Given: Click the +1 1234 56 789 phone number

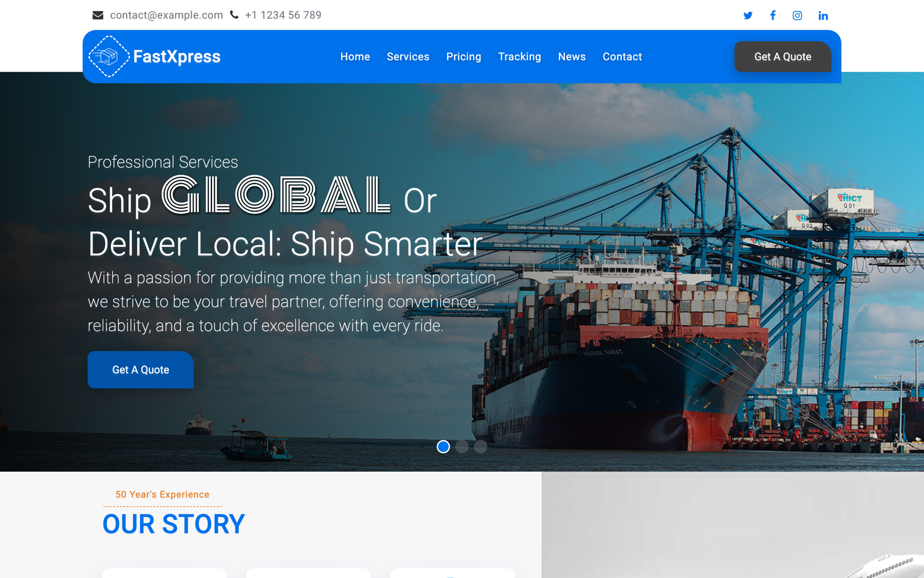Looking at the screenshot, I should click(283, 15).
